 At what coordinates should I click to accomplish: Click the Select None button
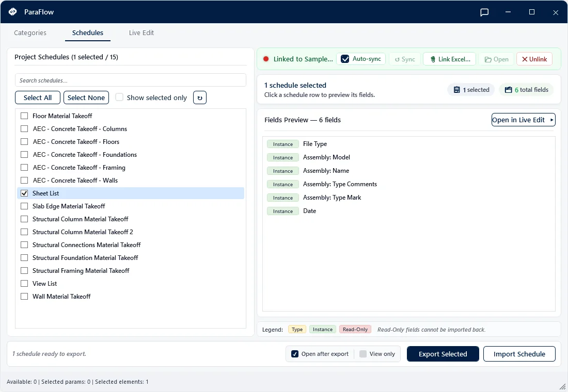coord(86,97)
